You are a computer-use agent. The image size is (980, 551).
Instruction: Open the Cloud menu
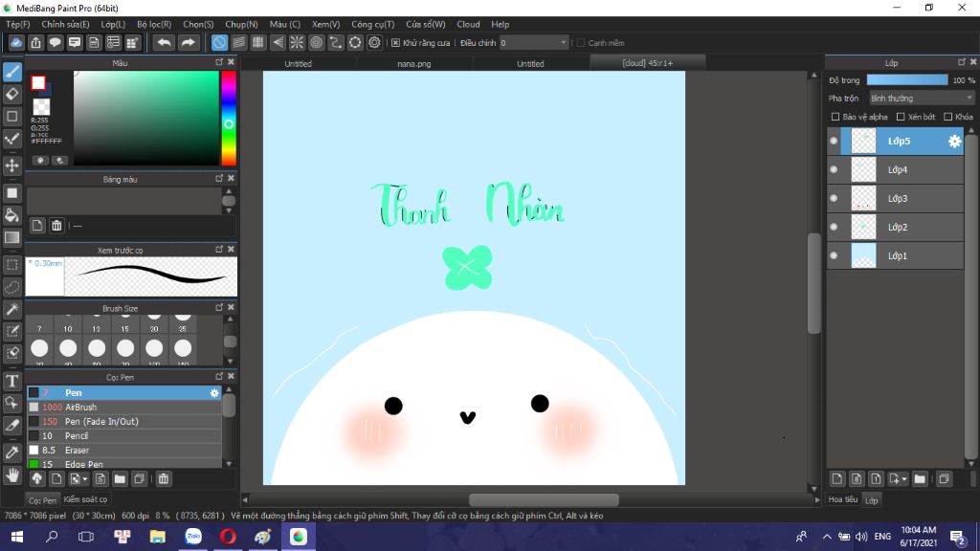pyautogui.click(x=468, y=24)
